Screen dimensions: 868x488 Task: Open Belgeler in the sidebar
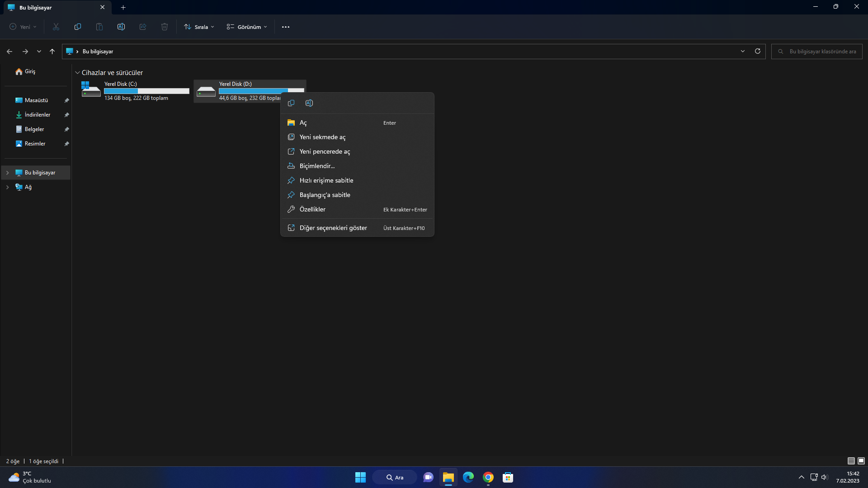point(34,129)
